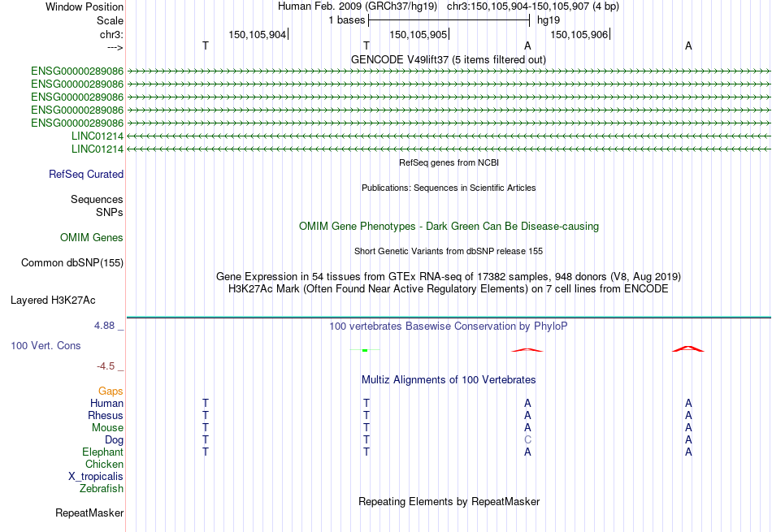Click the Chicken alignment species label
This screenshot has width=772, height=532.
click(x=104, y=464)
